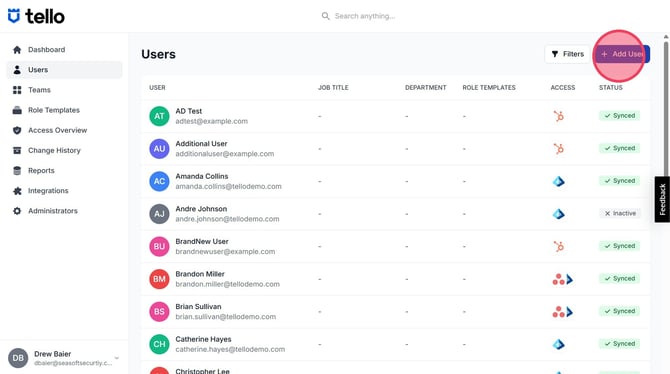Open Dashboard from the sidebar
Viewport: 670px width, 374px height.
64,50
